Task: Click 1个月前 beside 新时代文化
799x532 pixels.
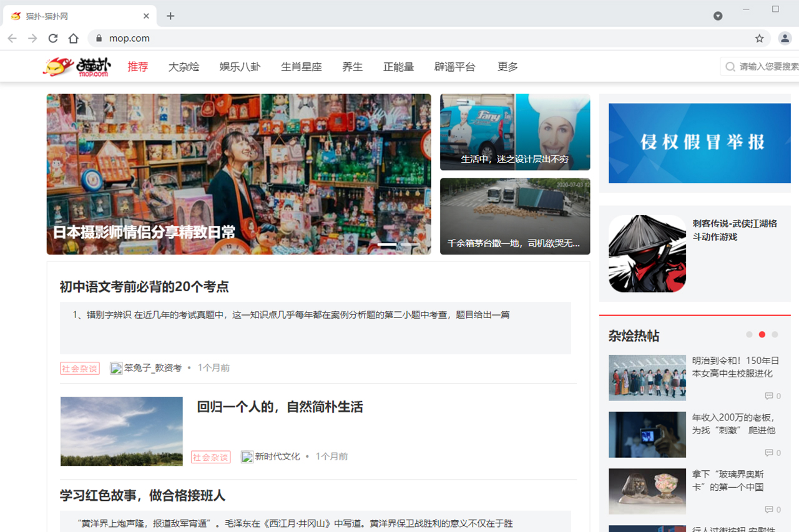Action: [331, 457]
